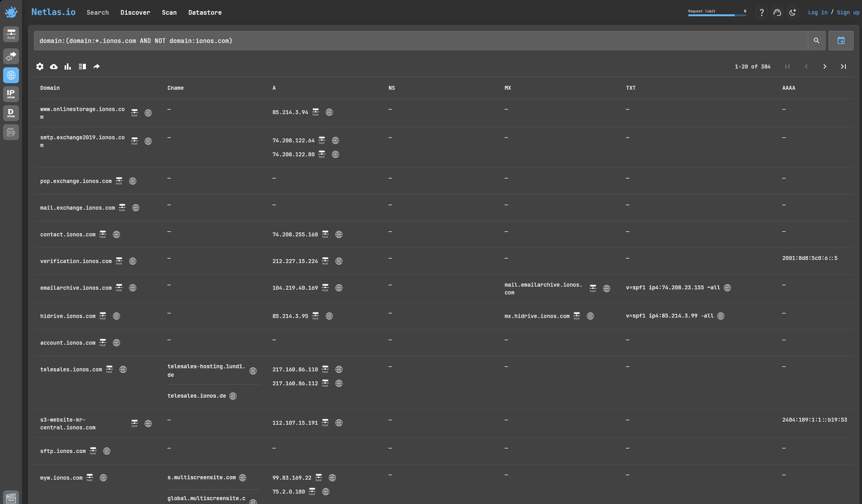The height and width of the screenshot is (504, 862).
Task: Click globe icon beside telesales.ionos.de cname
Action: (233, 396)
